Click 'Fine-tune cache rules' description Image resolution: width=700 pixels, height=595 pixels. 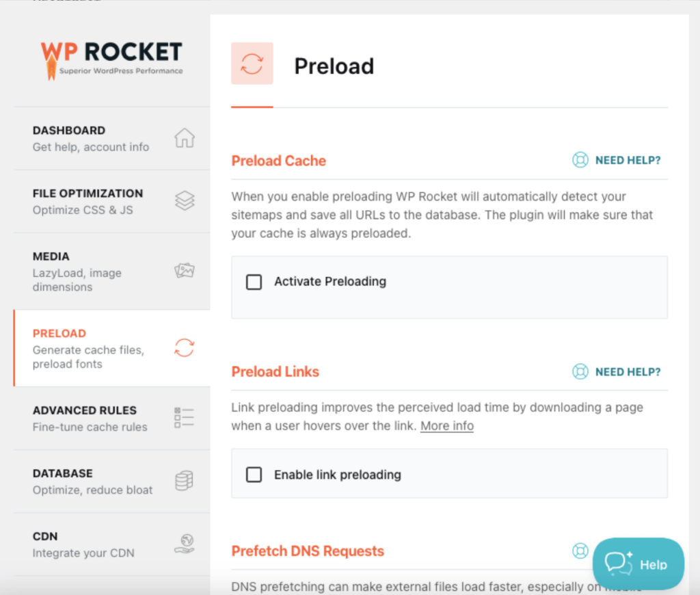tap(90, 427)
